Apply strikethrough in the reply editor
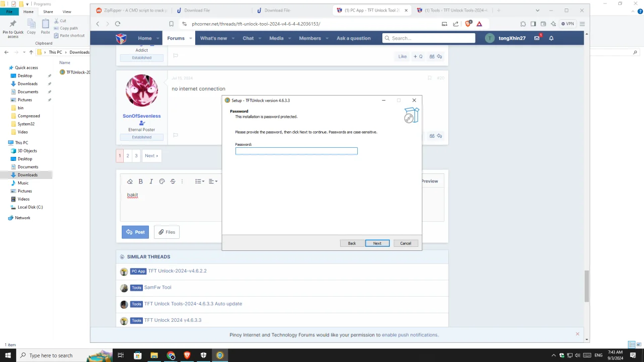Viewport: 644px width, 362px height. [x=173, y=182]
